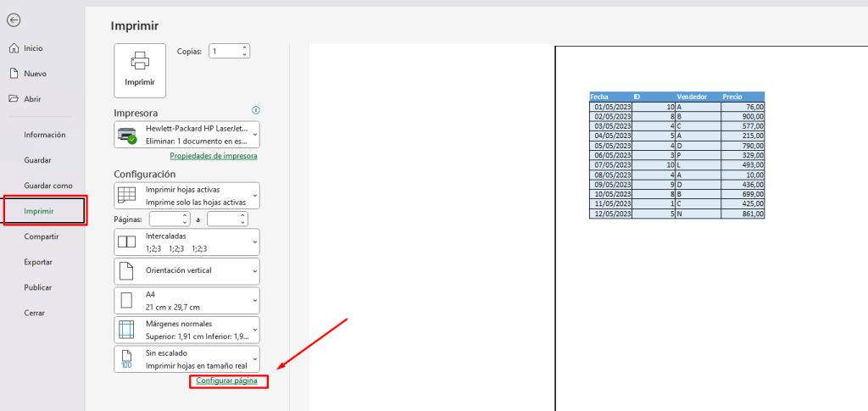
Task: Open the Intercaladas dropdown
Action: (186, 242)
